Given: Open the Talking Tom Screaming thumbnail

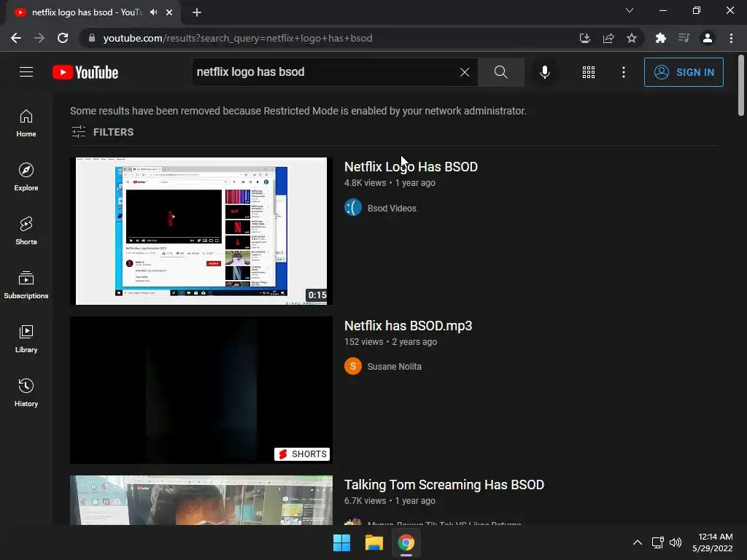Looking at the screenshot, I should [201, 500].
